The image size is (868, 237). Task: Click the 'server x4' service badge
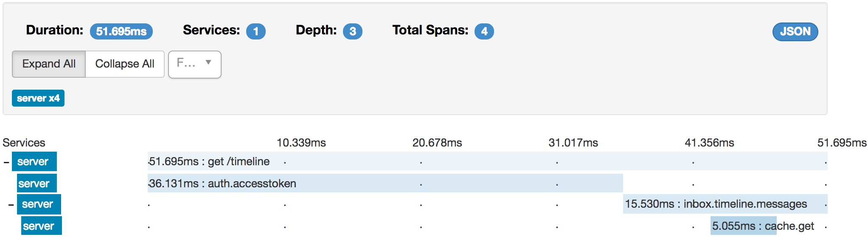tap(38, 98)
